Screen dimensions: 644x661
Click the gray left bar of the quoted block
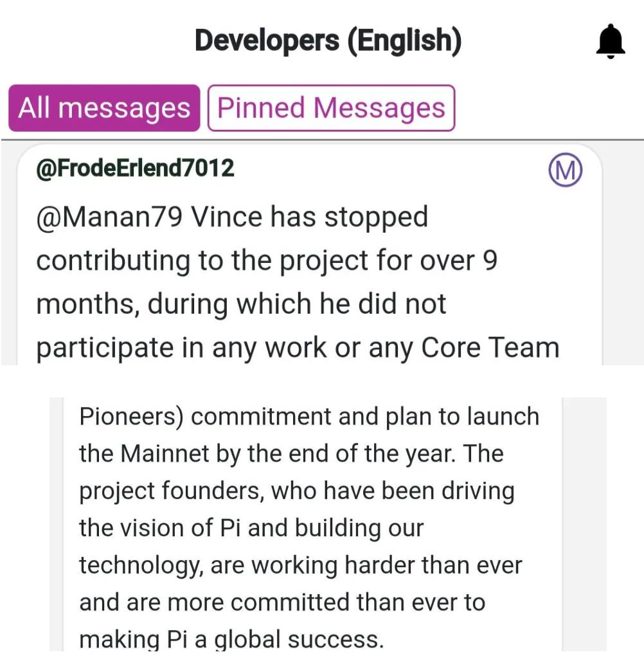(x=57, y=524)
